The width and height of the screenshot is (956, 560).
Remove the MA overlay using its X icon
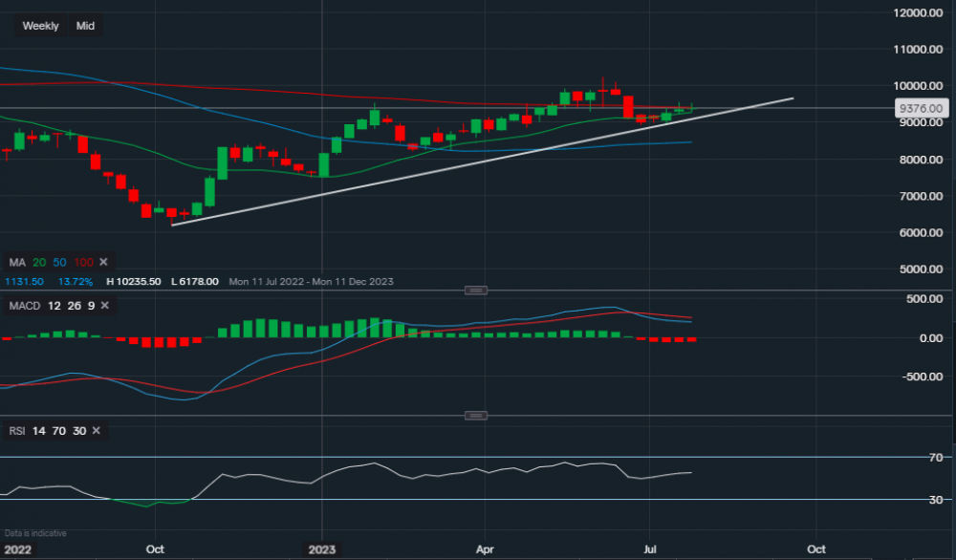[x=103, y=261]
